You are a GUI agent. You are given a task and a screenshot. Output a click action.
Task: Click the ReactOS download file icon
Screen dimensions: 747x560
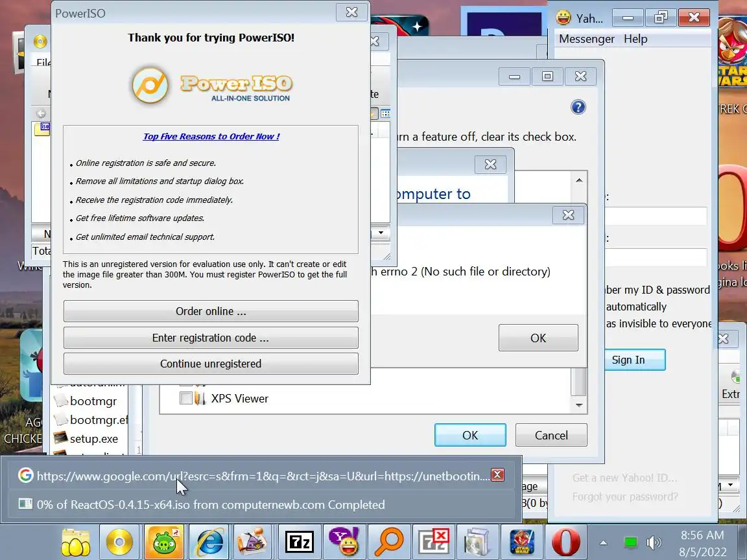tap(25, 504)
